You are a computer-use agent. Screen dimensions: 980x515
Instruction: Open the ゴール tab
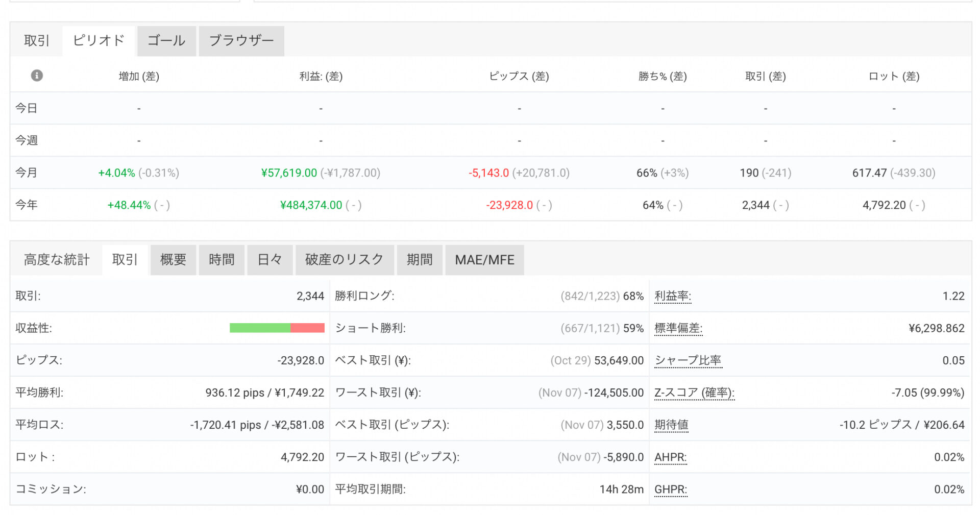pos(166,40)
